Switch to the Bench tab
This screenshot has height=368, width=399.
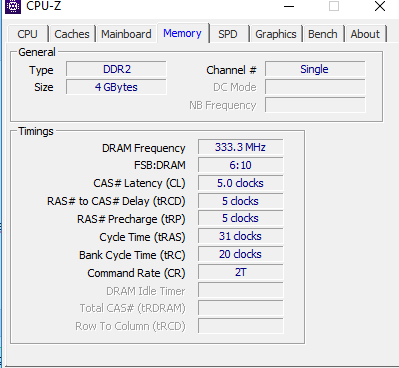click(323, 34)
